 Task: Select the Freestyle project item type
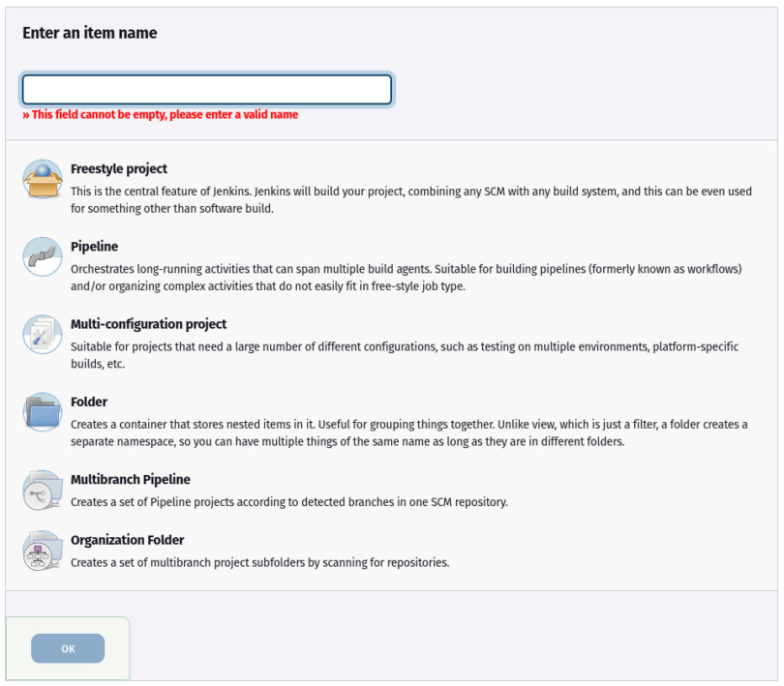pyautogui.click(x=119, y=168)
